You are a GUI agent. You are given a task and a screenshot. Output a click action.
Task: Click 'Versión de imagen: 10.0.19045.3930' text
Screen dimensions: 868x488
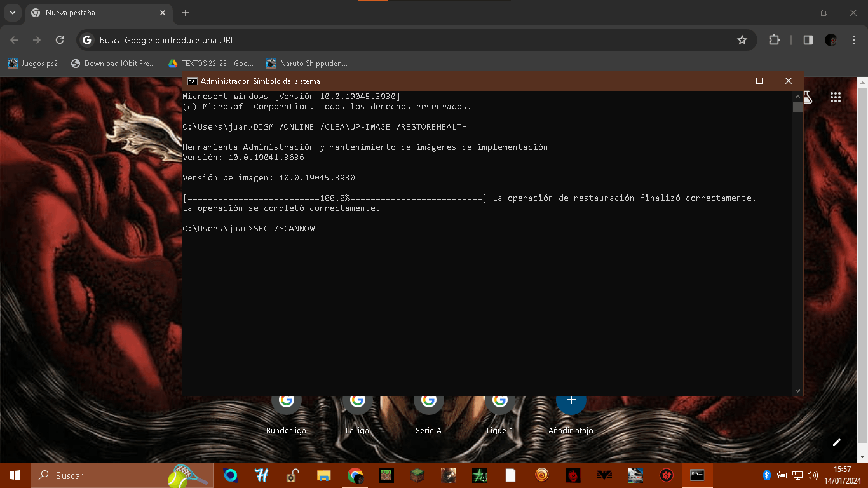[x=269, y=177]
